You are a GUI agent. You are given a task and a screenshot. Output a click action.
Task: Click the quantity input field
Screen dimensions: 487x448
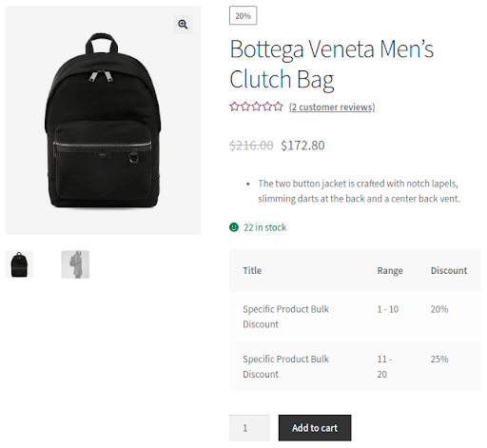pyautogui.click(x=249, y=428)
